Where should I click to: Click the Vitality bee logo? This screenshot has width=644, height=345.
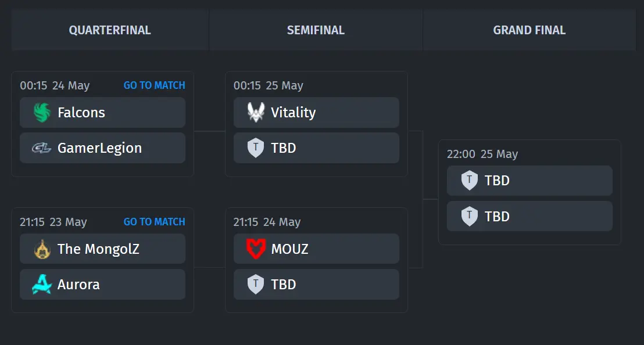[x=256, y=112]
